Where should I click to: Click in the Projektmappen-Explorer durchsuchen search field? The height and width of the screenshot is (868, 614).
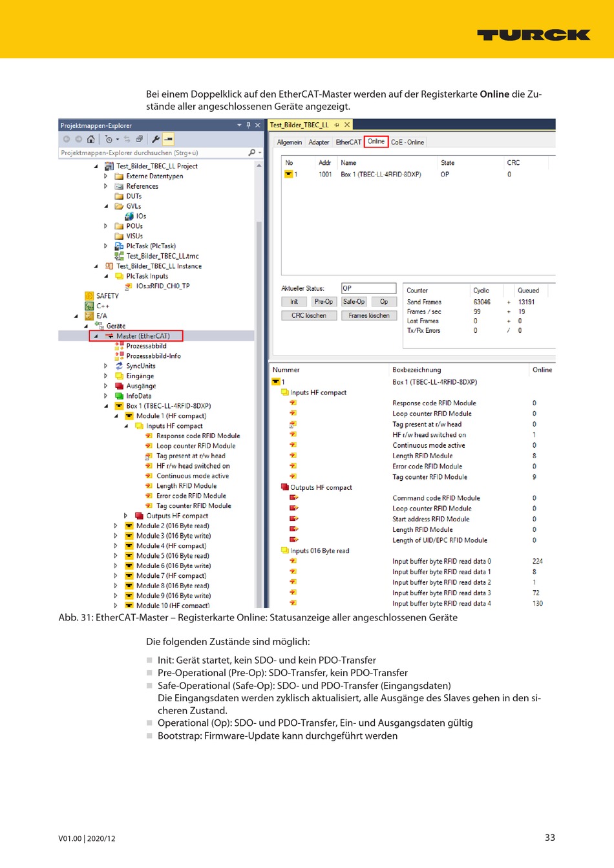(x=153, y=153)
